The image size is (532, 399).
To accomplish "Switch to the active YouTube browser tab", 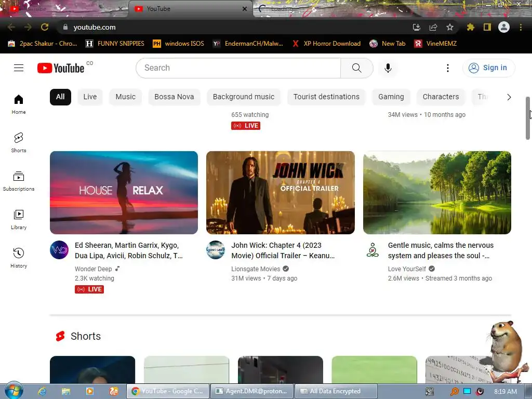I will (190, 9).
